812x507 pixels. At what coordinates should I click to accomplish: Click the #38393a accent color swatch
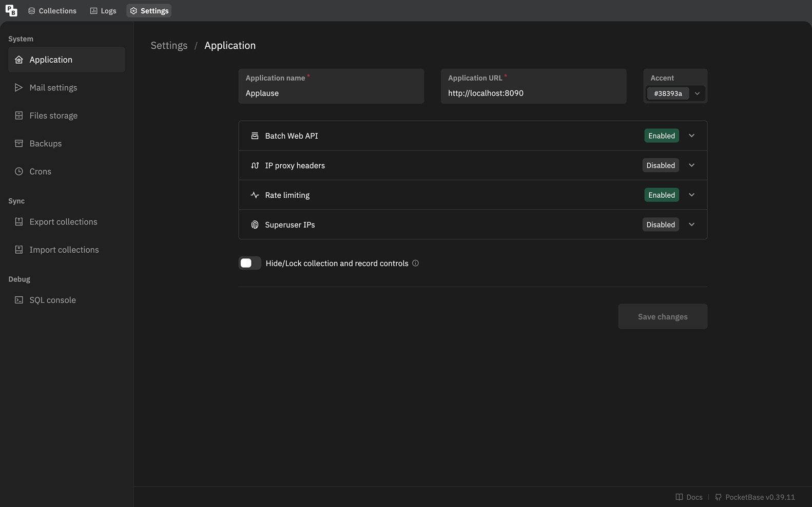(668, 93)
